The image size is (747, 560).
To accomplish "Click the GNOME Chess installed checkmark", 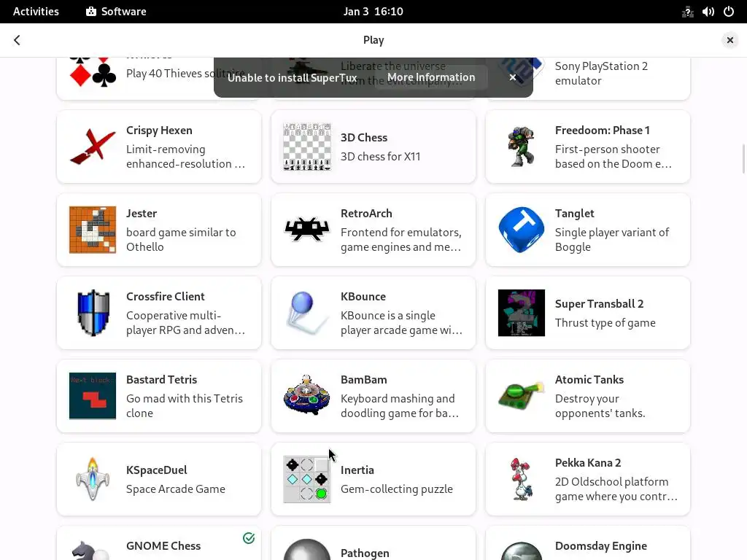I will [x=249, y=538].
